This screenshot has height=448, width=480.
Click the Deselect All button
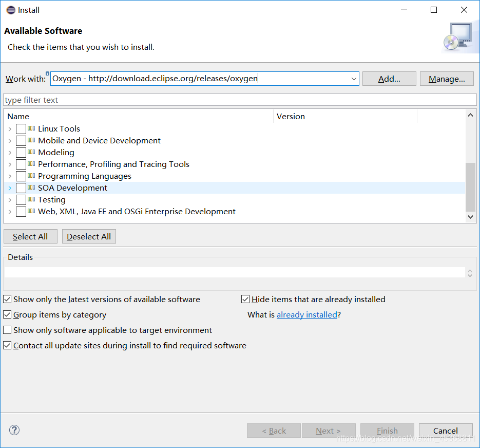89,236
